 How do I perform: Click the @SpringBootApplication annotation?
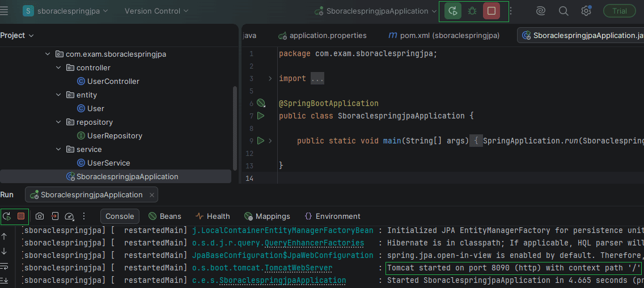[x=329, y=103]
